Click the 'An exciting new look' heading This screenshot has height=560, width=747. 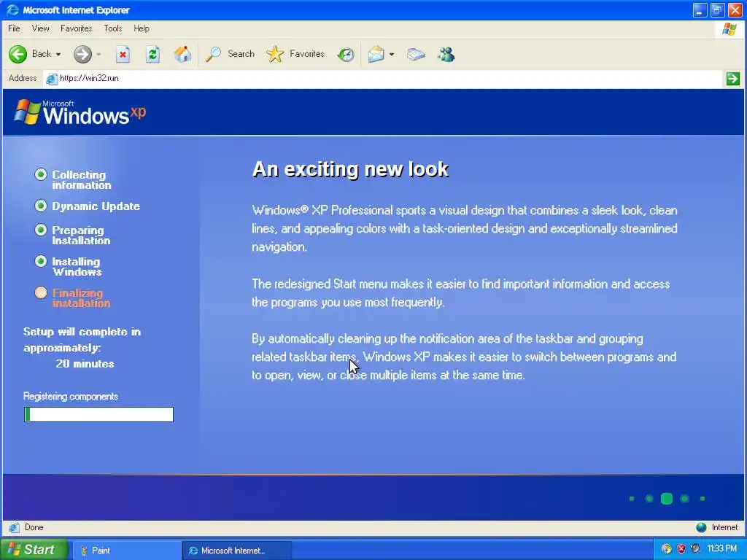[350, 169]
